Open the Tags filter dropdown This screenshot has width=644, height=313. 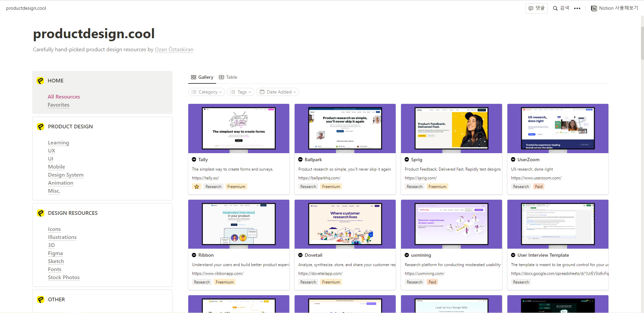click(241, 92)
